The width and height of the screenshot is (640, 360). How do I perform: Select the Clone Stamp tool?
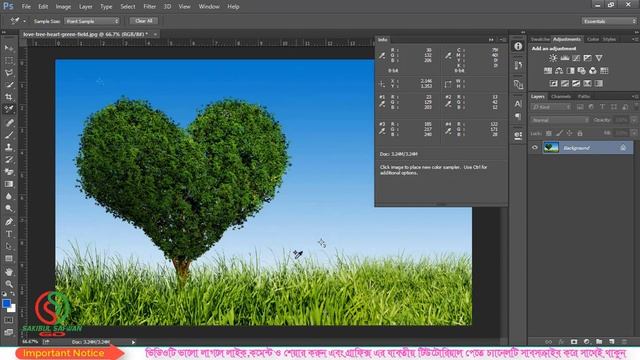[x=9, y=147]
